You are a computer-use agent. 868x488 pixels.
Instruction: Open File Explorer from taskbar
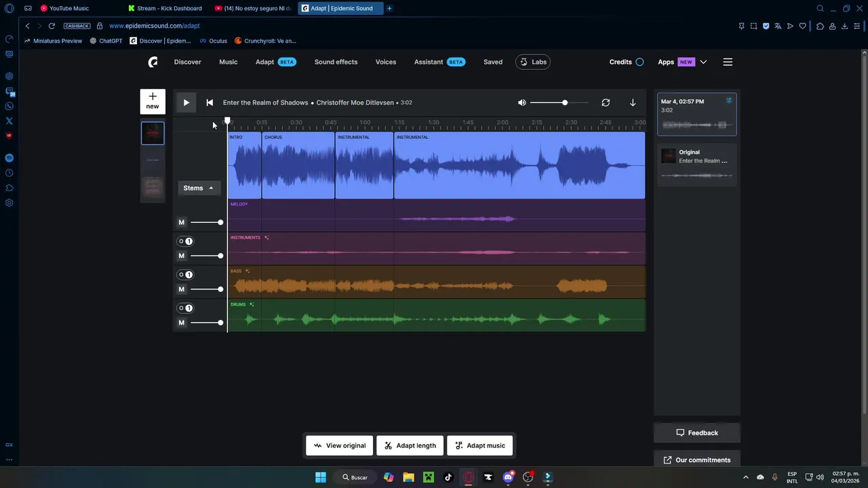point(408,477)
